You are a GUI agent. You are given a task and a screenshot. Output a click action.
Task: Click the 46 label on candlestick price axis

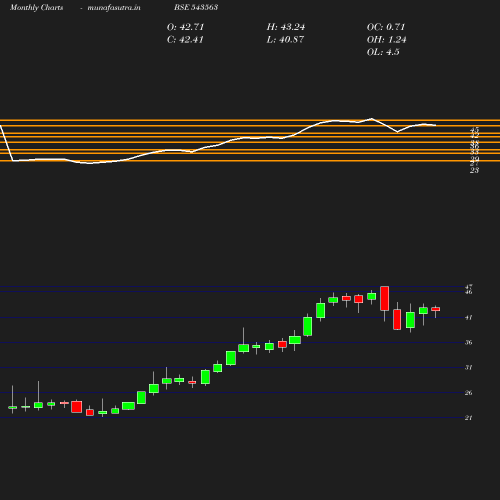(469, 292)
